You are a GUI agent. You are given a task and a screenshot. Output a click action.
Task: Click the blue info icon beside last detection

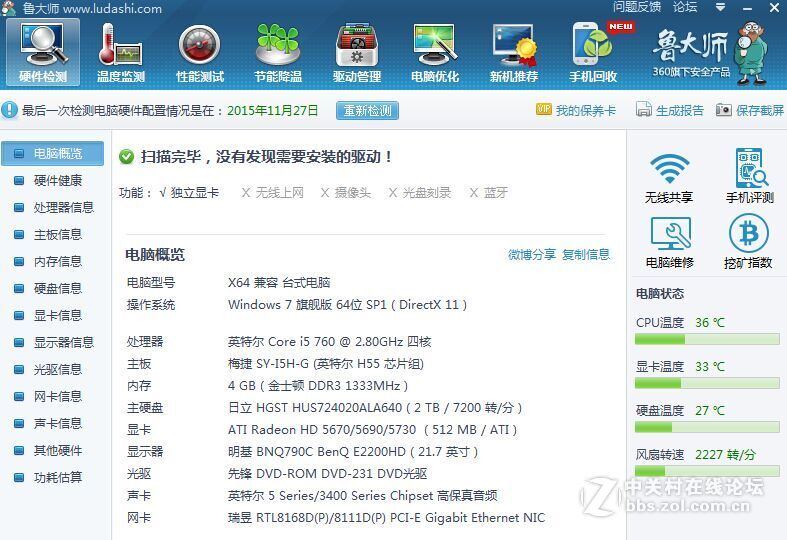pos(9,110)
